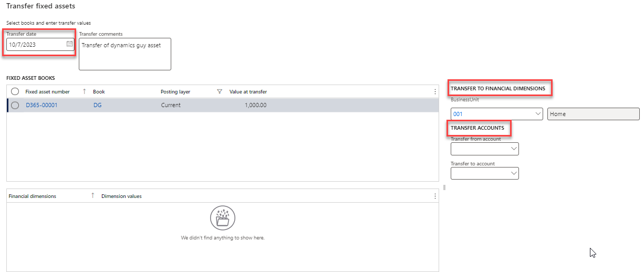Click the Transfer accounts heading
The width and height of the screenshot is (644, 272).
pyautogui.click(x=477, y=128)
